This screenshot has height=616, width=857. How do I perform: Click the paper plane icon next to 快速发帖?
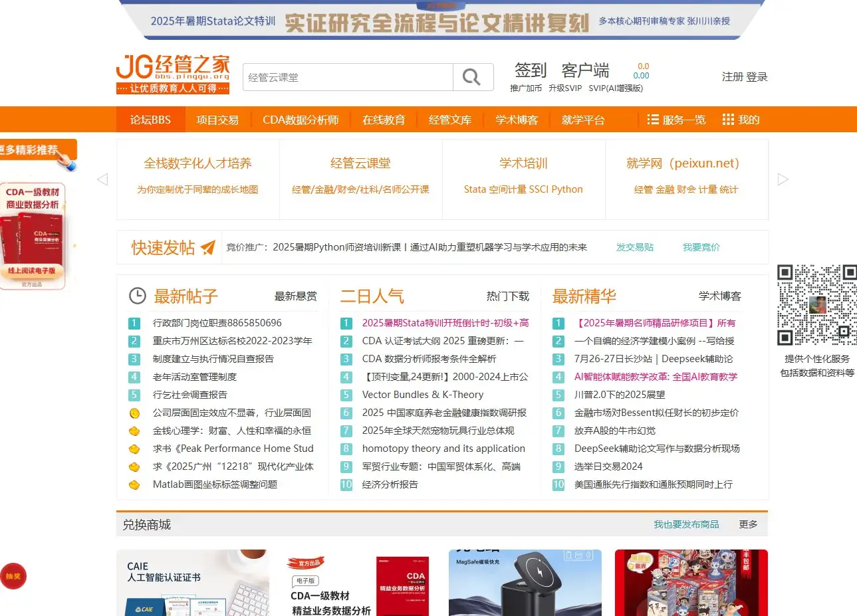(x=206, y=247)
